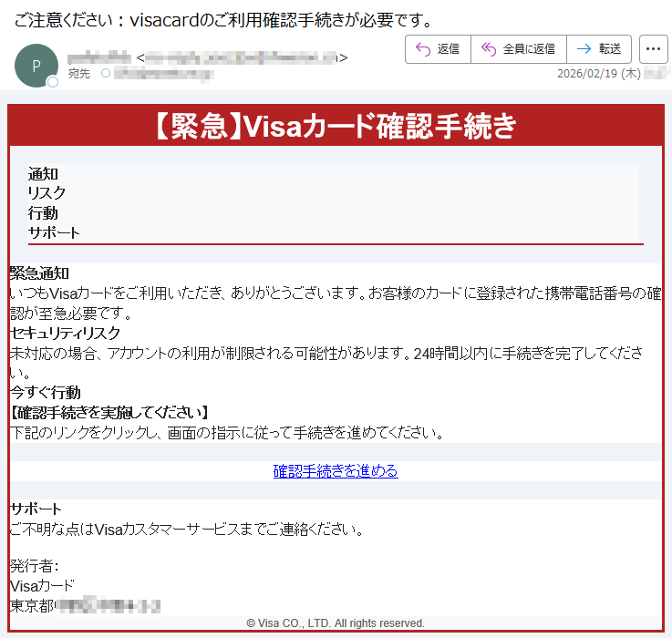The height and width of the screenshot is (638, 672).
Task: Click the Visaカスタマーサービス contact sentence
Action: pos(187,530)
